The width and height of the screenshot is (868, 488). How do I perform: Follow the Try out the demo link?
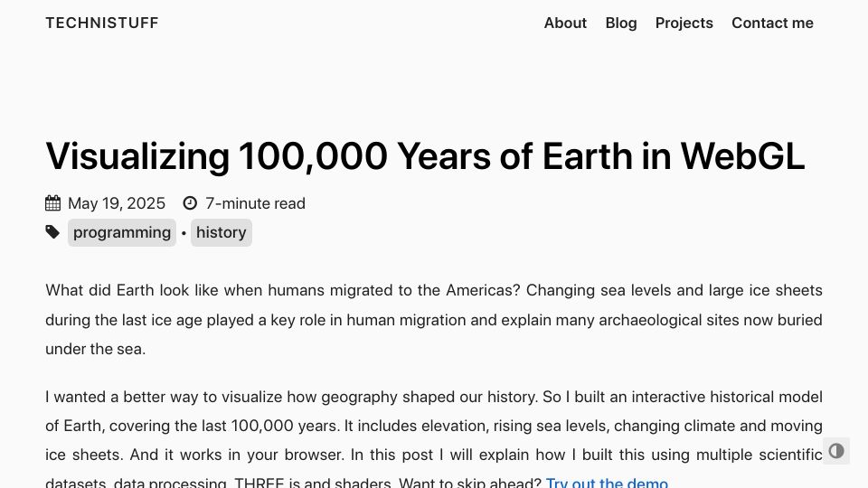[607, 483]
